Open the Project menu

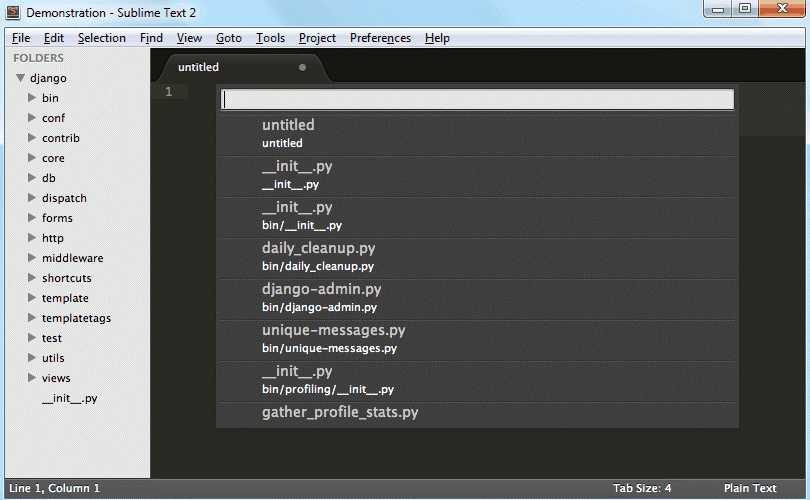pos(317,38)
